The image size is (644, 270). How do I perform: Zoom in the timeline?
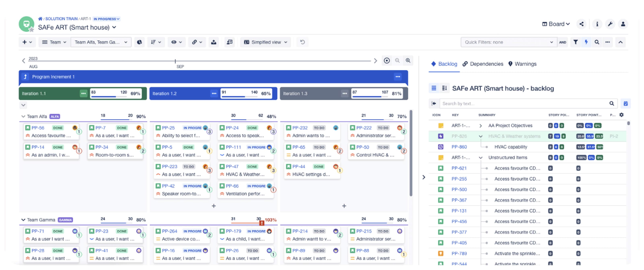tap(408, 61)
